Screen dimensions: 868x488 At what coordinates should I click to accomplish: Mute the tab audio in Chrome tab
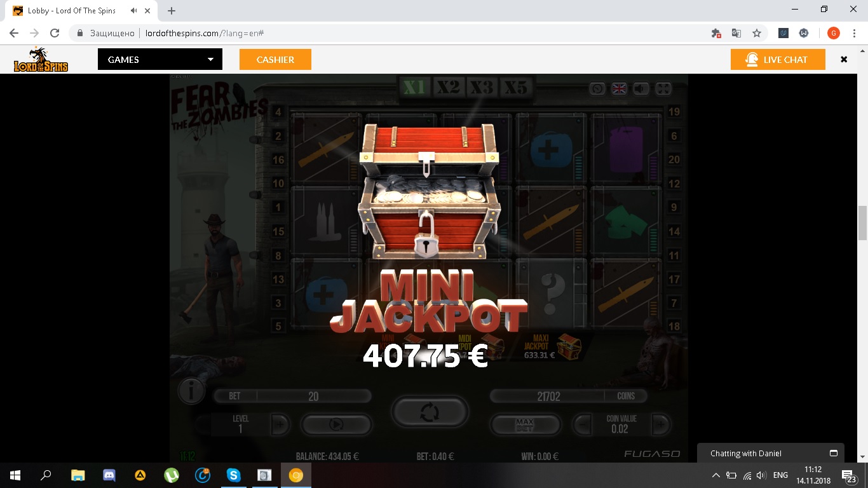[134, 11]
